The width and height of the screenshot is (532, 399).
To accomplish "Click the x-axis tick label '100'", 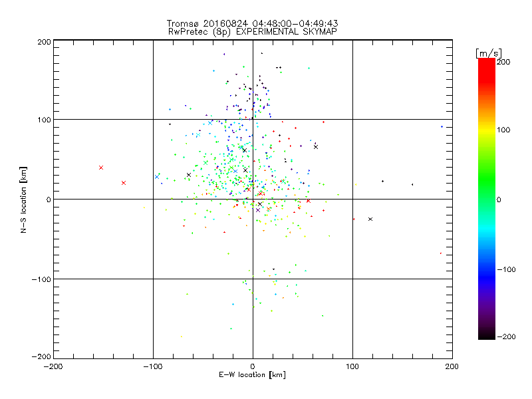I will point(352,366).
